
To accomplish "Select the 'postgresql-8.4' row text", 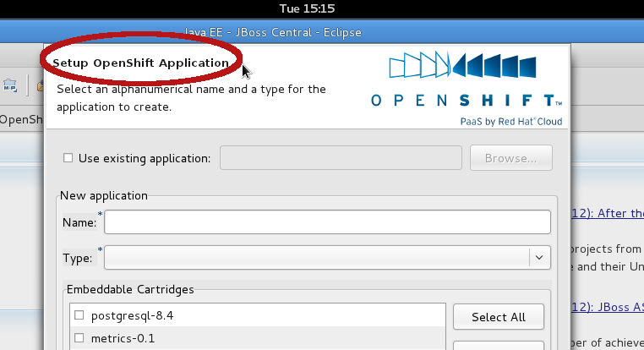I will pos(132,315).
